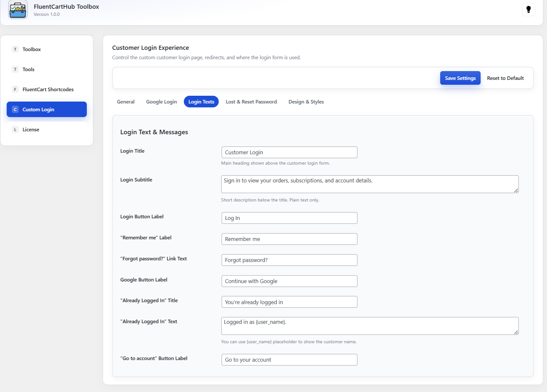The image size is (547, 392).
Task: Click the F icon beside FluentCart Shortcodes
Action: pyautogui.click(x=15, y=90)
